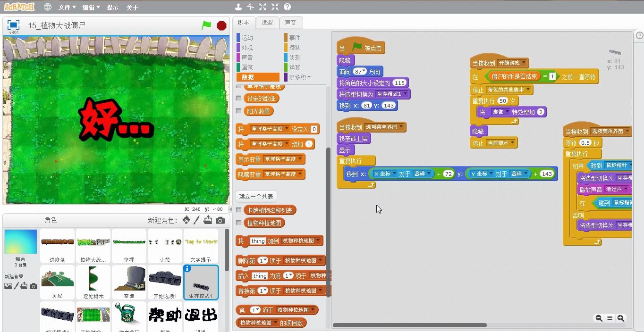The width and height of the screenshot is (644, 332).
Task: Toggle stage display of variable 阳光数量
Action: tap(238, 110)
